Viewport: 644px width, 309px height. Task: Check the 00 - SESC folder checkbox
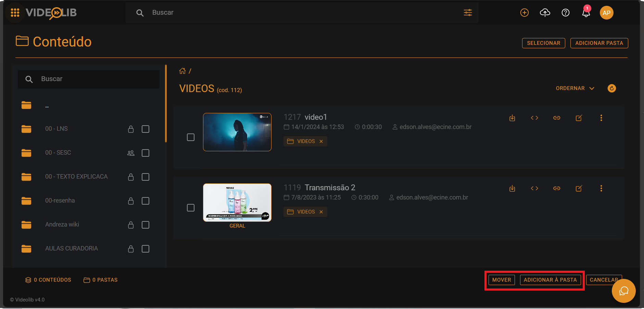[146, 153]
